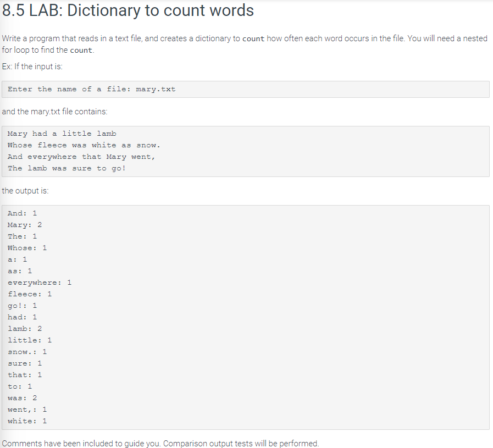Click the output line 'as: 1'
The height and width of the screenshot is (448, 493).
pos(20,271)
